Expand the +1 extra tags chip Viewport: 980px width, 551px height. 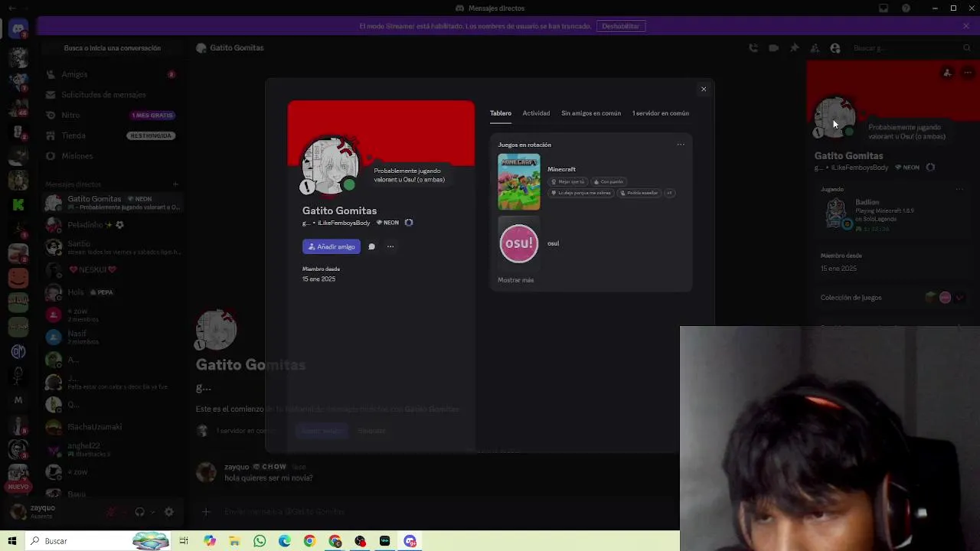668,193
